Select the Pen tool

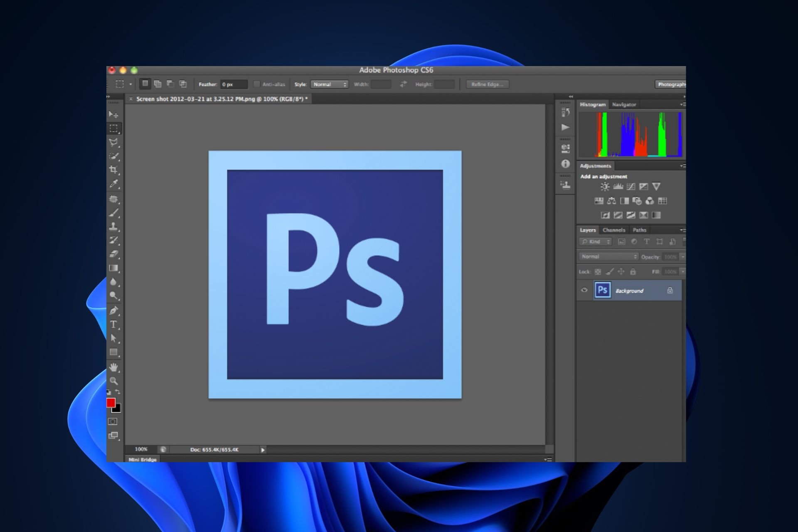coord(113,310)
